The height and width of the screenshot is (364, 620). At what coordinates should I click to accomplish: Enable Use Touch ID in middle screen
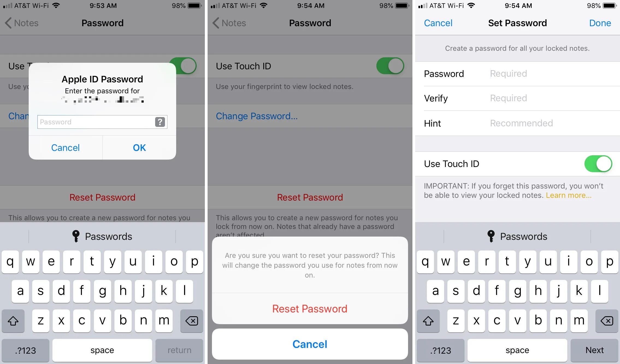tap(392, 66)
